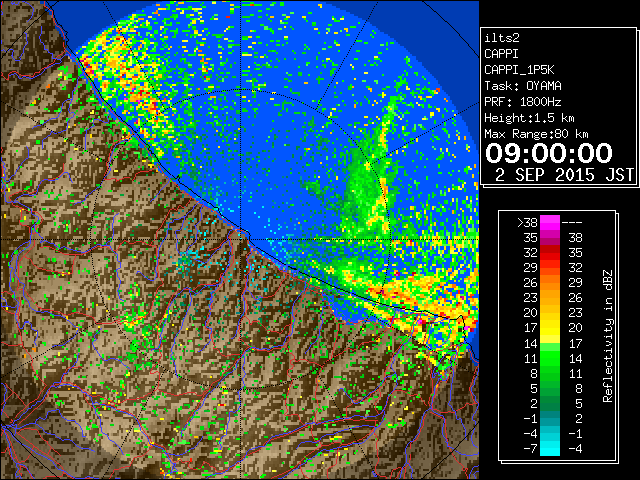Click the '-7' legend label
Screen dimensions: 640x480
530,449
